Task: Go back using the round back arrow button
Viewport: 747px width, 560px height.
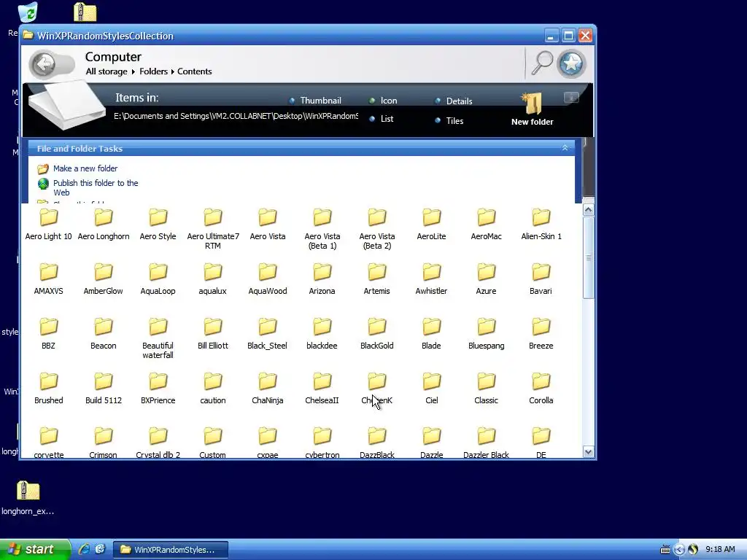Action: tap(45, 64)
